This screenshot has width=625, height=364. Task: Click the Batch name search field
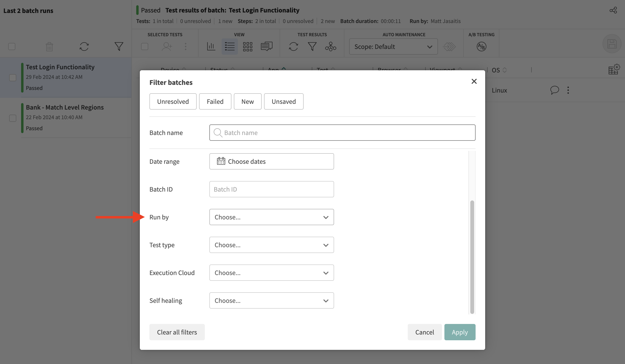pyautogui.click(x=342, y=133)
